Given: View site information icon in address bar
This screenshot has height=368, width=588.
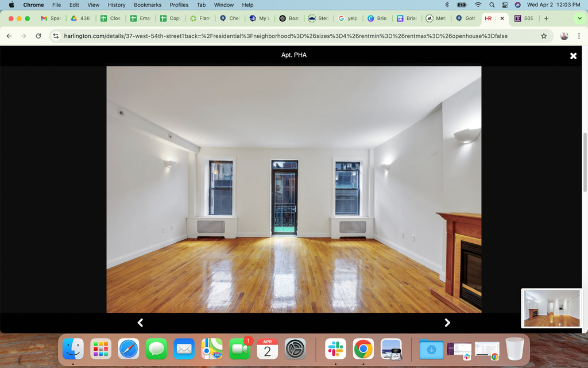Looking at the screenshot, I should 56,36.
